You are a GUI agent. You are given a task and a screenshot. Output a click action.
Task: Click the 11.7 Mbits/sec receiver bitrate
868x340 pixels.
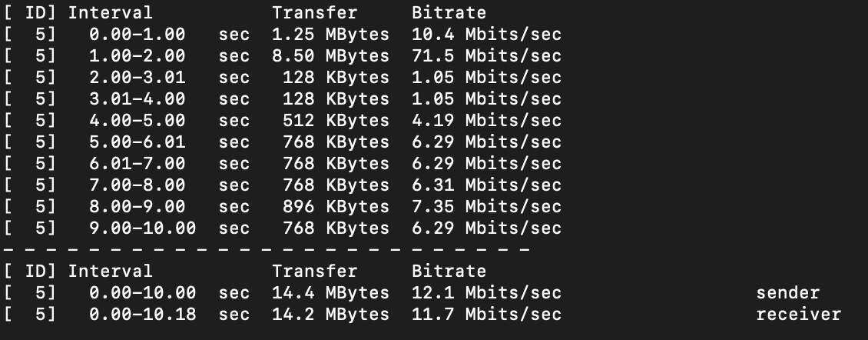486,315
